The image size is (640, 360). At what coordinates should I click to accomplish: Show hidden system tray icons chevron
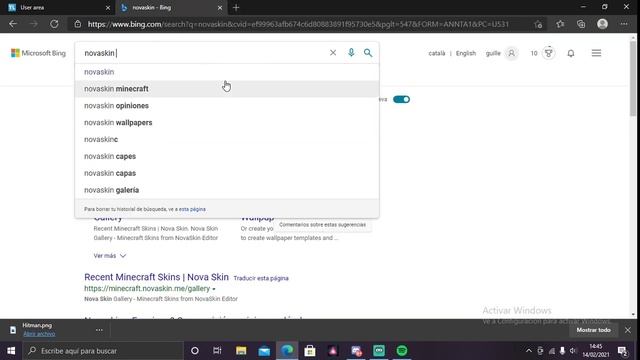tap(529, 351)
